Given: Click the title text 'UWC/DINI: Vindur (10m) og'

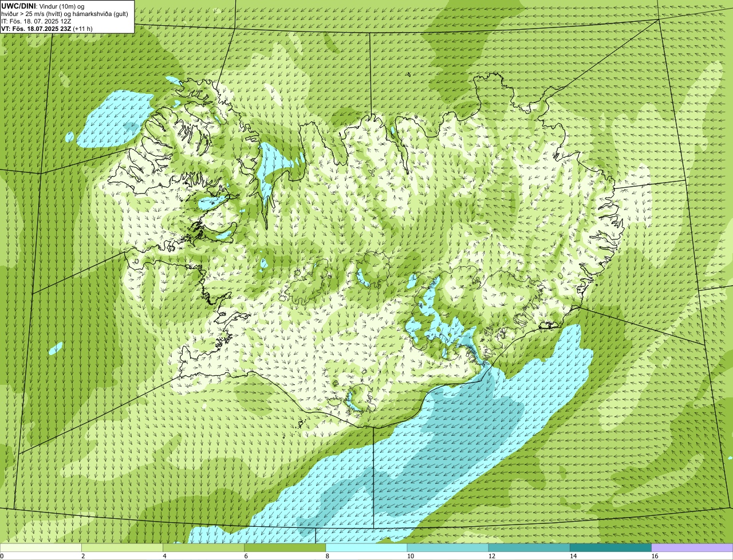Looking at the screenshot, I should coord(43,6).
